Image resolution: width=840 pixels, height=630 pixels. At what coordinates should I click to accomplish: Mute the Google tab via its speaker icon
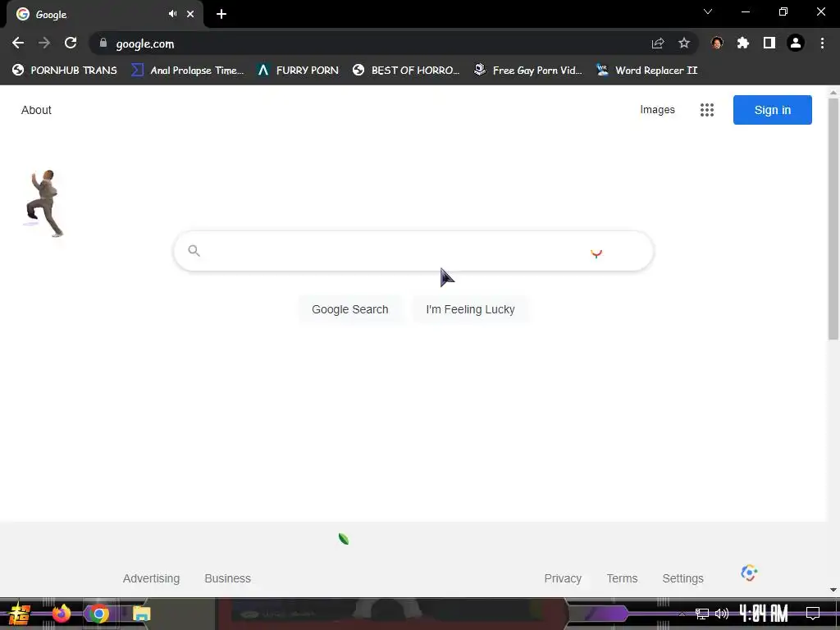click(172, 14)
